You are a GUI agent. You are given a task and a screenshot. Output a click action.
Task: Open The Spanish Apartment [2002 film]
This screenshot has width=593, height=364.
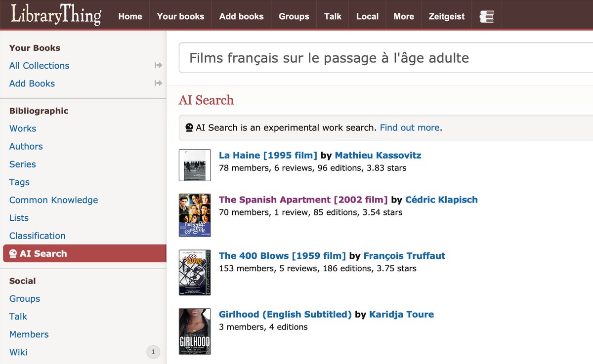click(303, 200)
